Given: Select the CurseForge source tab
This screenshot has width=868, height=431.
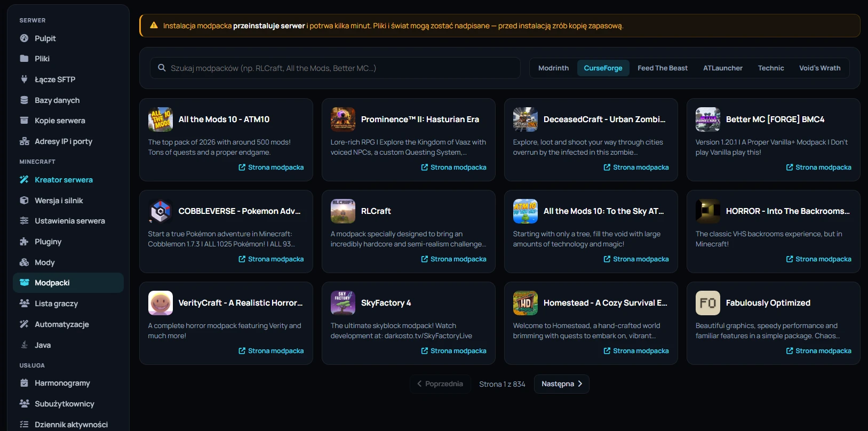Looking at the screenshot, I should pos(603,68).
